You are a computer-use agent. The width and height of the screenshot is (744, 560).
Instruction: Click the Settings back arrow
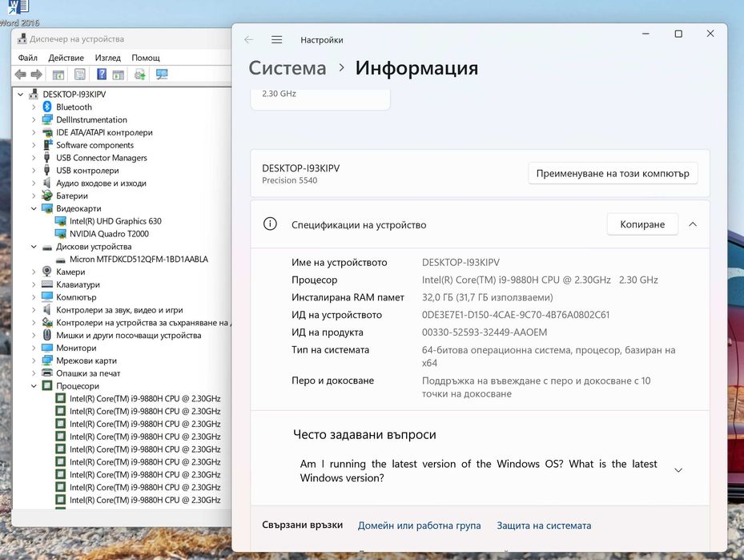tap(248, 40)
